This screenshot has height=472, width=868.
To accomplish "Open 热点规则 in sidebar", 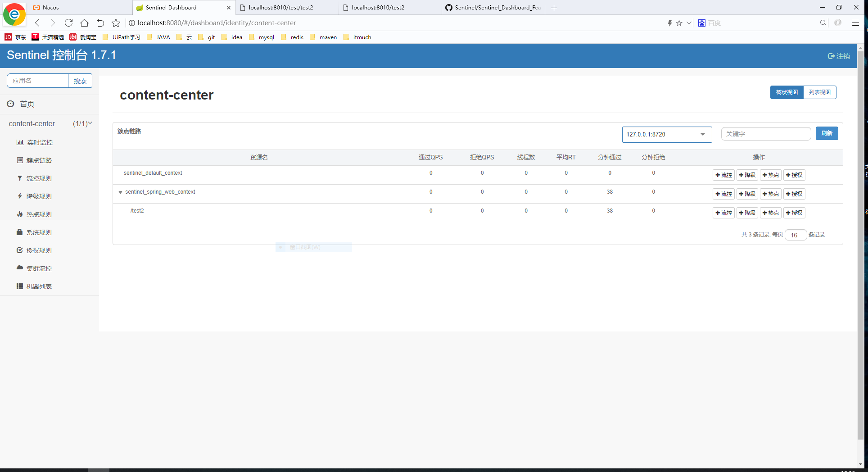I will [x=34, y=214].
